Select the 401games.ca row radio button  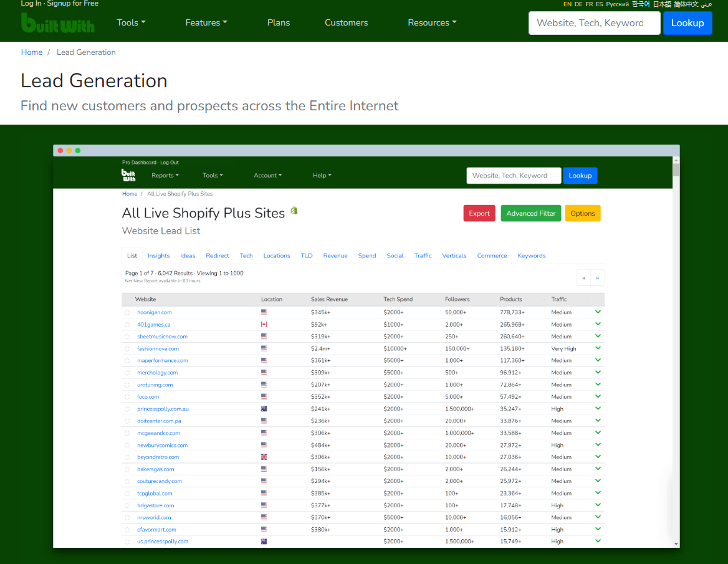pos(127,325)
